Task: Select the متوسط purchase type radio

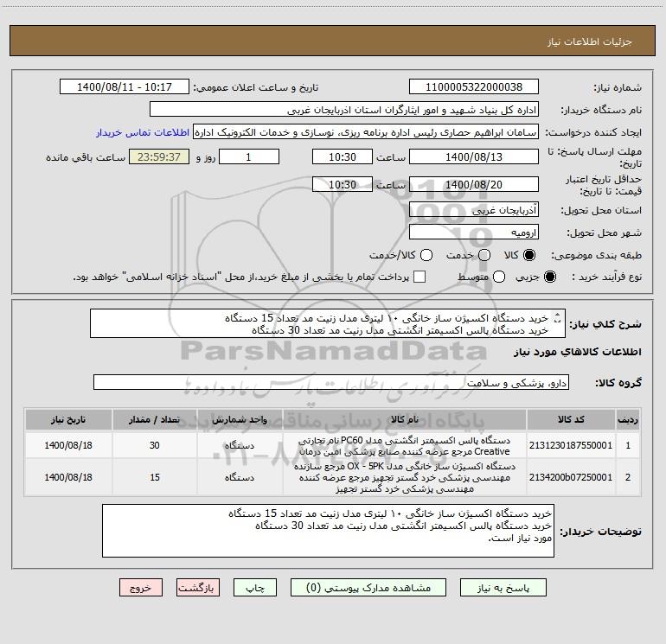Action: coord(499,277)
